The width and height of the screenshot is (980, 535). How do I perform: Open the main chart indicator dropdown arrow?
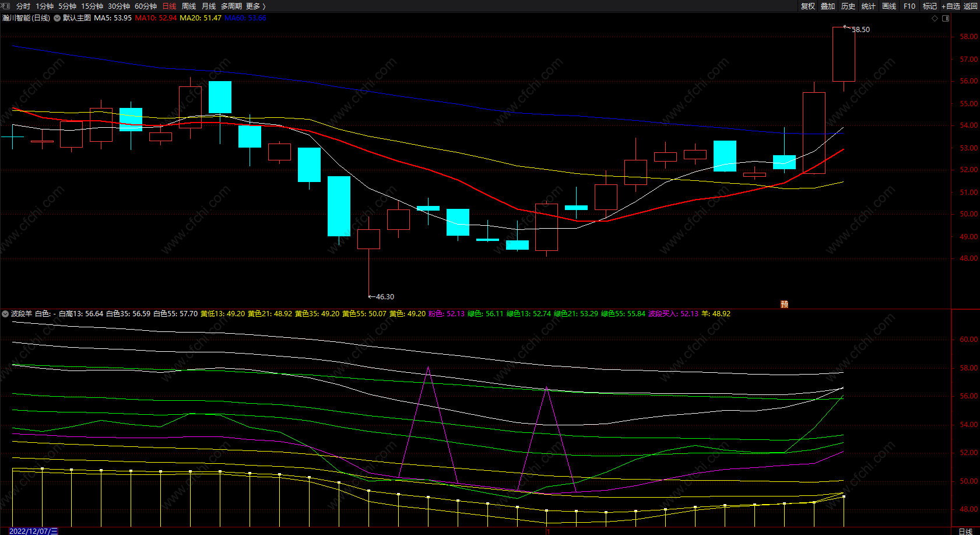coord(57,18)
